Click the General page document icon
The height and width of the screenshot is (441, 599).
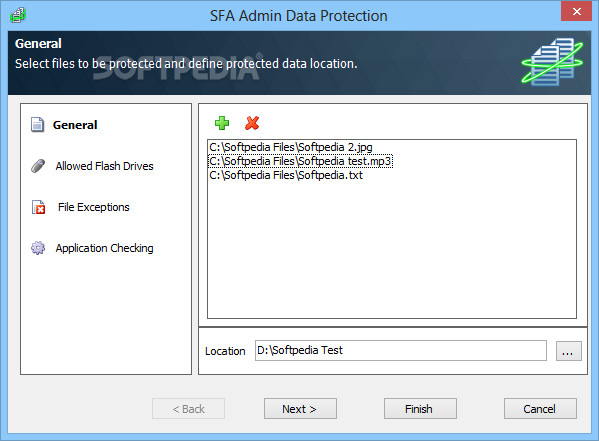(x=37, y=125)
